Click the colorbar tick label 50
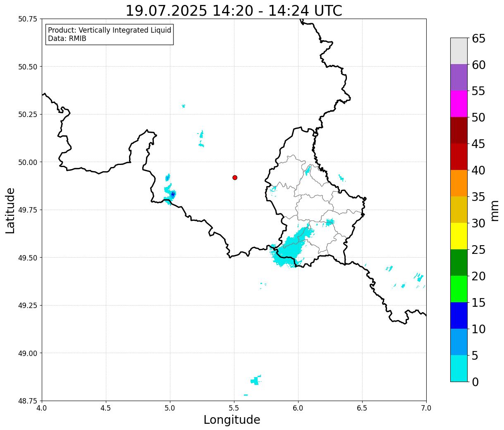Screen dimensions: 504x430 [478, 117]
